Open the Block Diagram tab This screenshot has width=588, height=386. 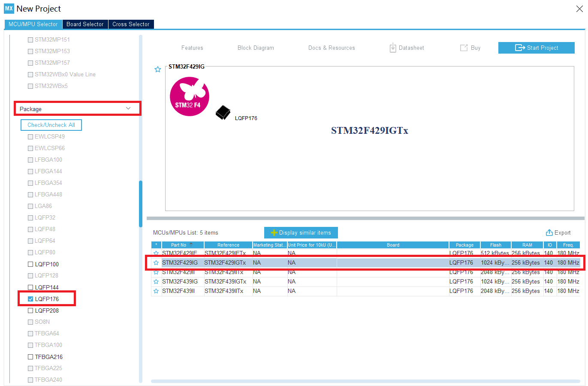[256, 48]
